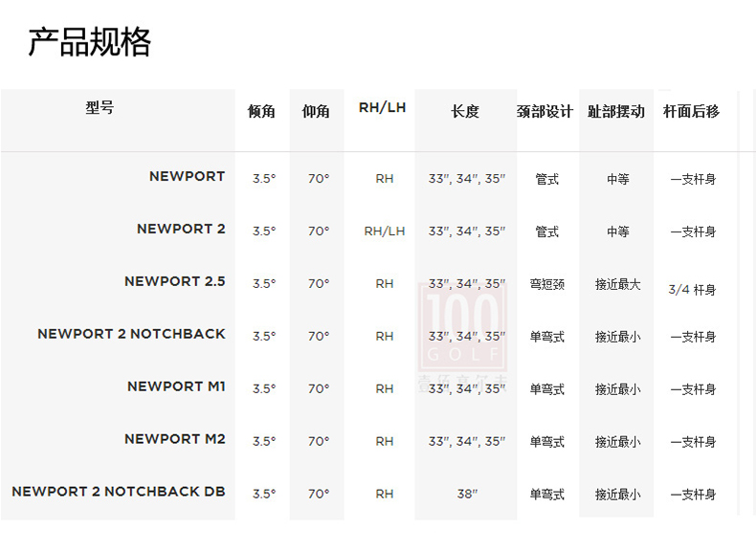Click 一支杆身 offset in NEWPORT M1 row
This screenshot has width=756, height=551.
point(694,389)
